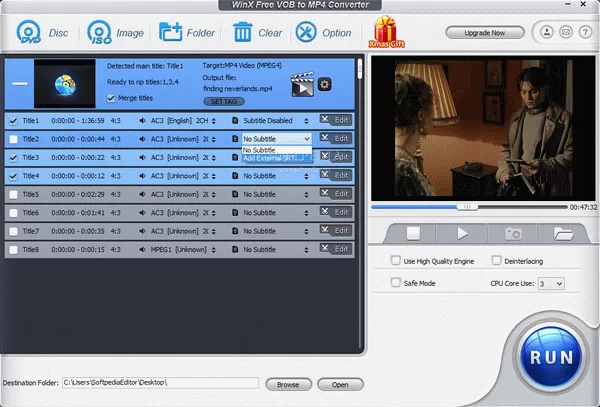Choose Add External SRT from the list

(270, 158)
